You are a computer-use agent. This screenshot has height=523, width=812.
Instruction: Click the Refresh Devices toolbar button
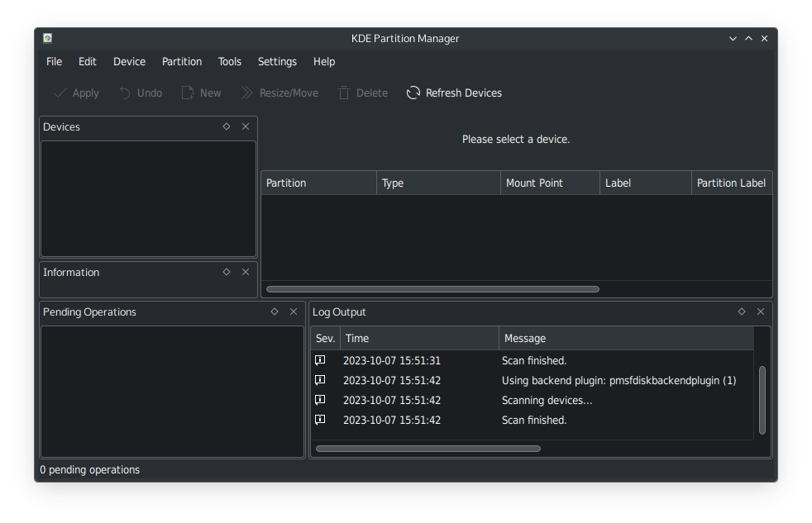click(454, 93)
